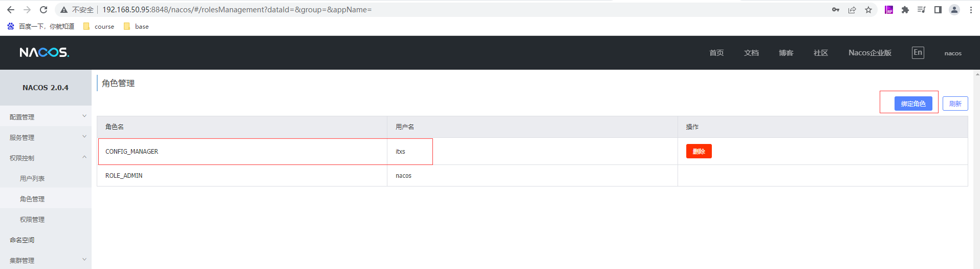
Task: Delete the CONFIG_MANAGER role with 删除
Action: point(699,151)
